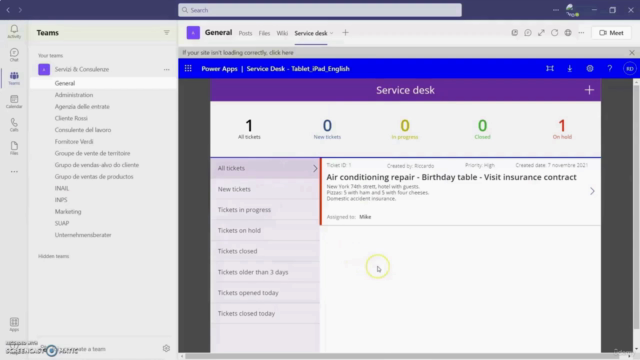Expand the All tickets chevron
This screenshot has height=360, width=640.
(315, 168)
